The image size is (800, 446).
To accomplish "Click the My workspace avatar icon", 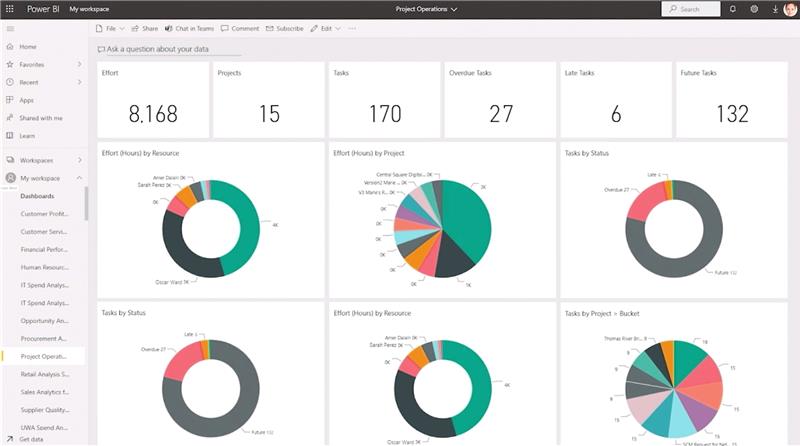I will coord(10,178).
